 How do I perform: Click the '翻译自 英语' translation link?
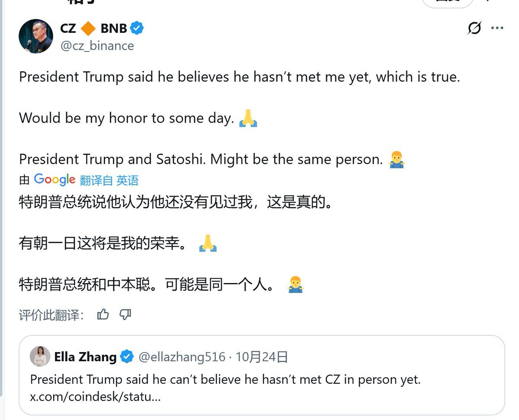109,180
